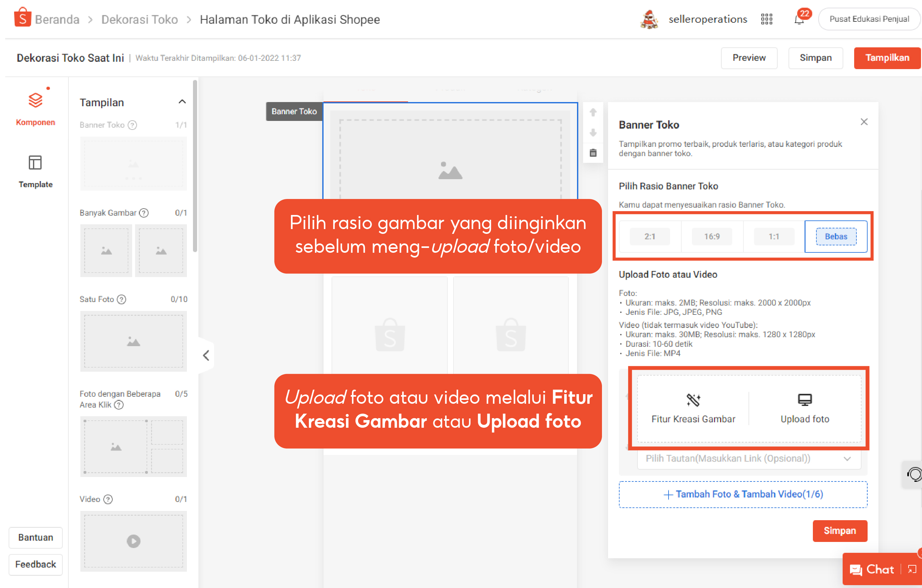Open the apps grid menu icon
Image resolution: width=922 pixels, height=588 pixels.
click(766, 19)
